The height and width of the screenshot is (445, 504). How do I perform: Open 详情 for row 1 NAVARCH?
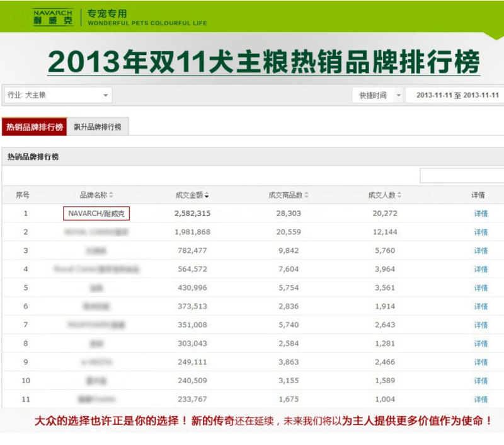(x=481, y=214)
